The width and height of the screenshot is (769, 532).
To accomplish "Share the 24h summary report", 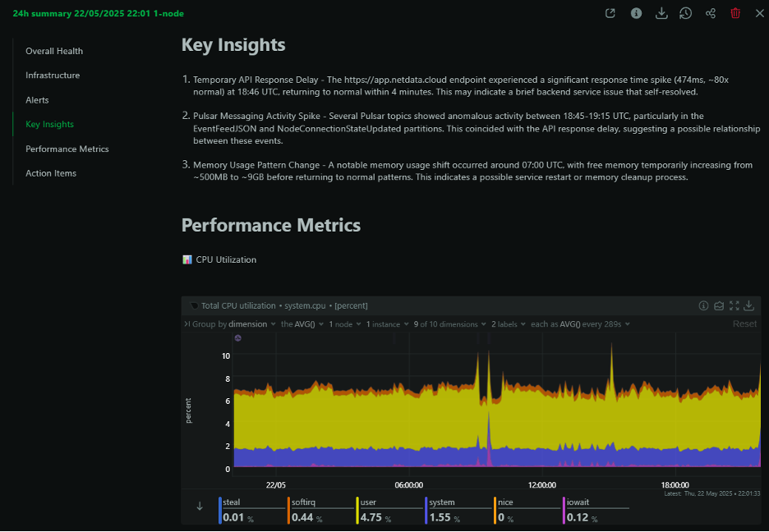I will tap(711, 13).
